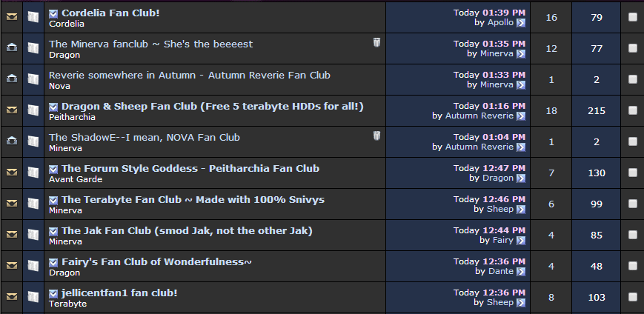Check the box for Jak Fan Club thread
644x314 pixels.
[x=632, y=235]
